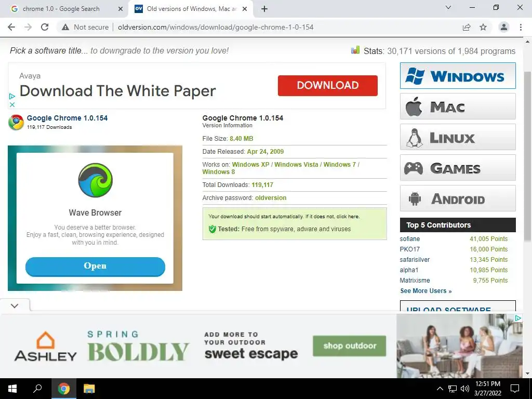Click the Stats bar chart icon
Screen dimensions: 532x399
coord(355,50)
